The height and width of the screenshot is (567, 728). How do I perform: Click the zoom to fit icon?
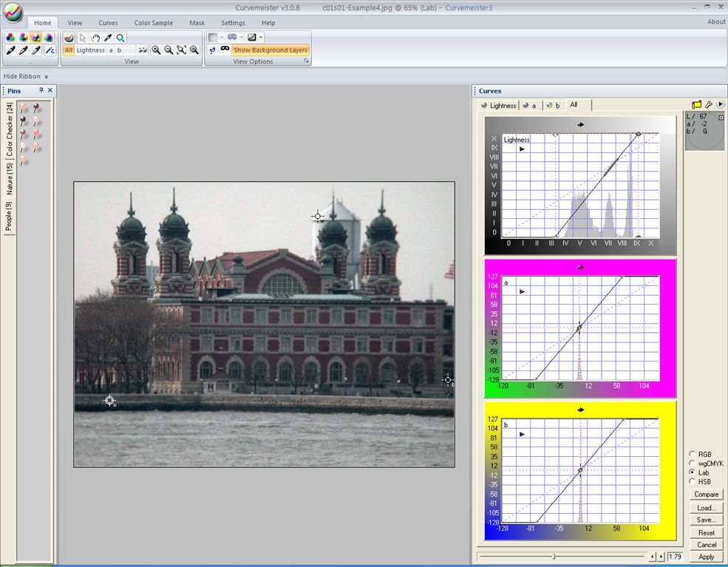(x=182, y=50)
